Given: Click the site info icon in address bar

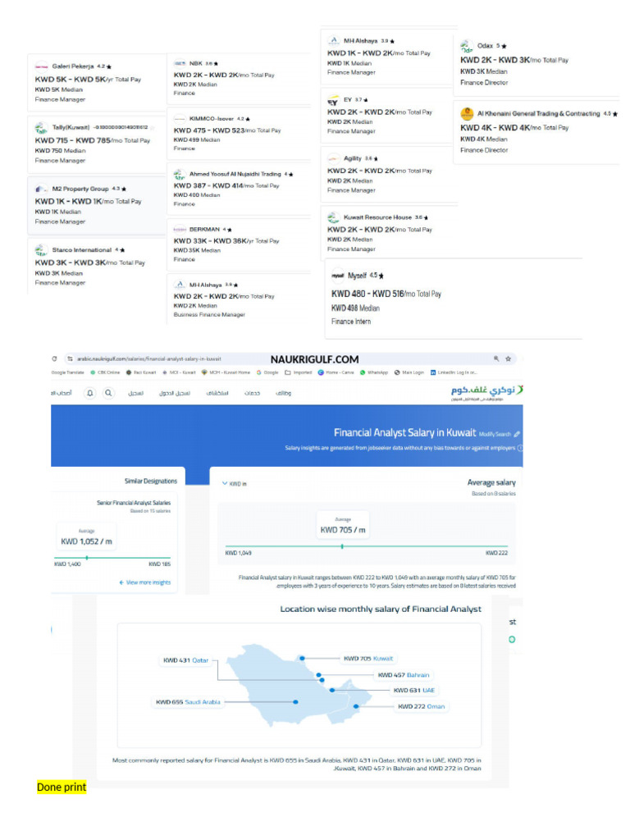Looking at the screenshot, I should coord(70,359).
